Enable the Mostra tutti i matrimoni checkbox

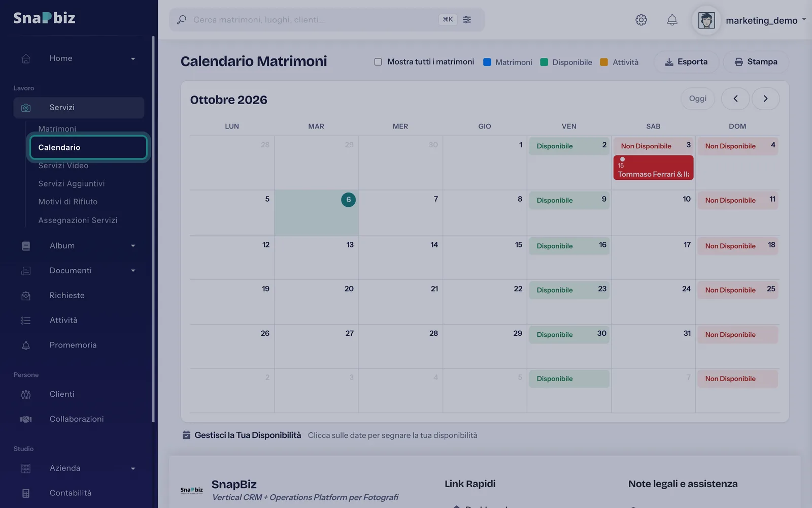378,62
